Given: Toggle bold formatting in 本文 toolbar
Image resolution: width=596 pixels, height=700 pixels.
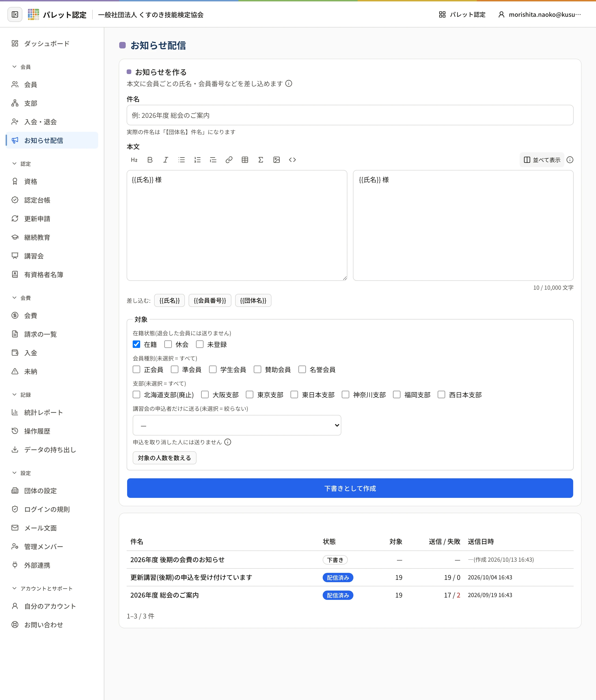Looking at the screenshot, I should 150,160.
